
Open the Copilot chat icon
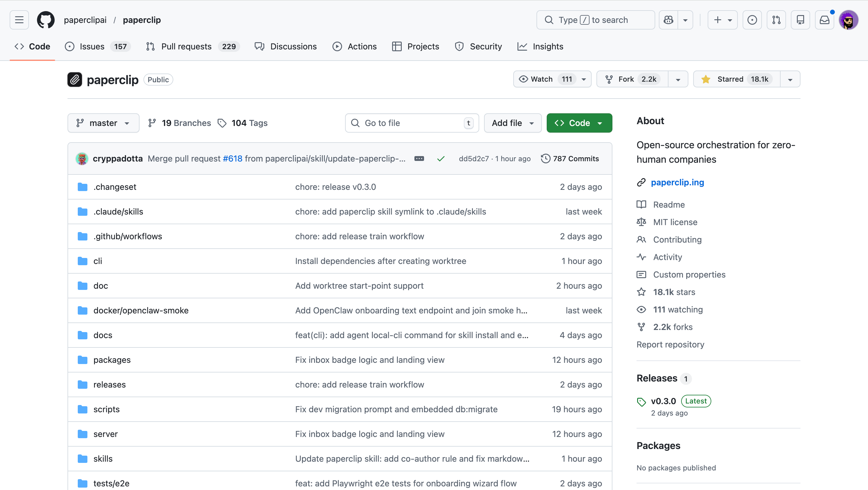[x=668, y=20]
